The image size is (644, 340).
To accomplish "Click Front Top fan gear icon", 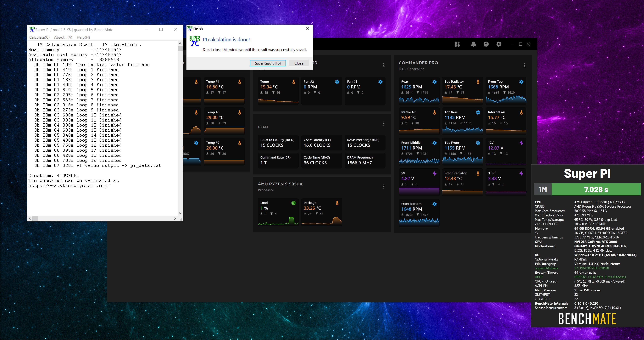I will click(521, 82).
